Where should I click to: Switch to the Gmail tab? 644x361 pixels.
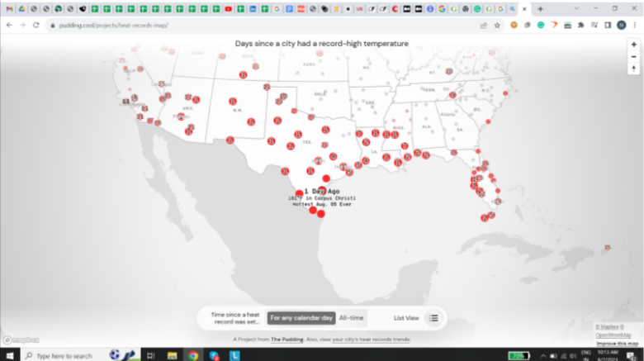9,8
